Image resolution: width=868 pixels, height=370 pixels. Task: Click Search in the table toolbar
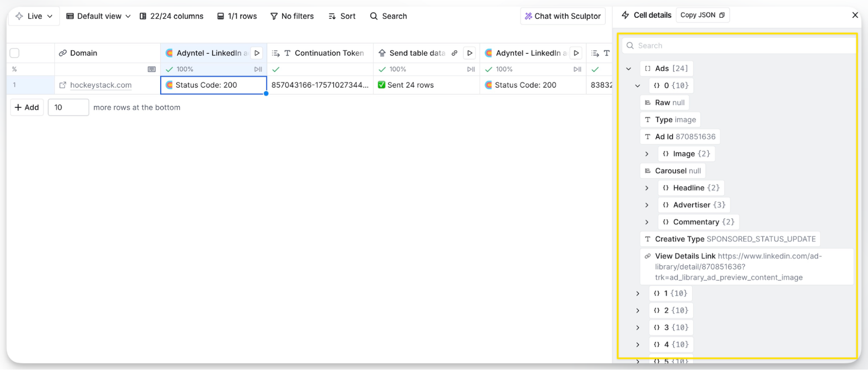389,16
